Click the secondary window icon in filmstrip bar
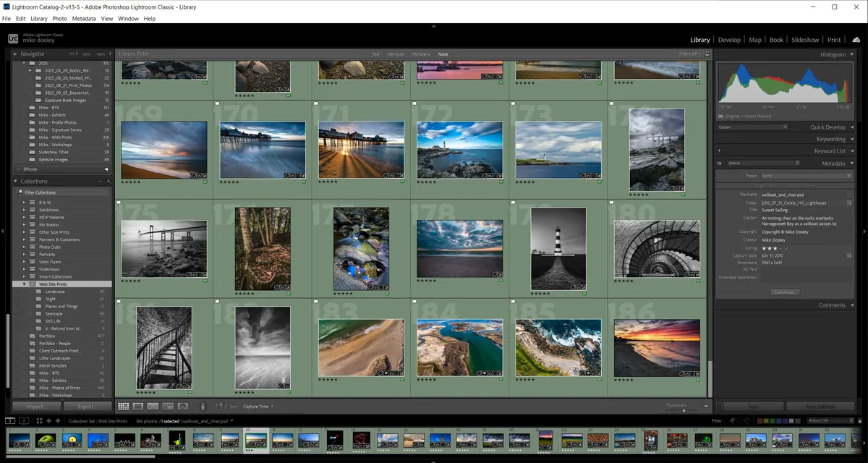 pyautogui.click(x=22, y=420)
